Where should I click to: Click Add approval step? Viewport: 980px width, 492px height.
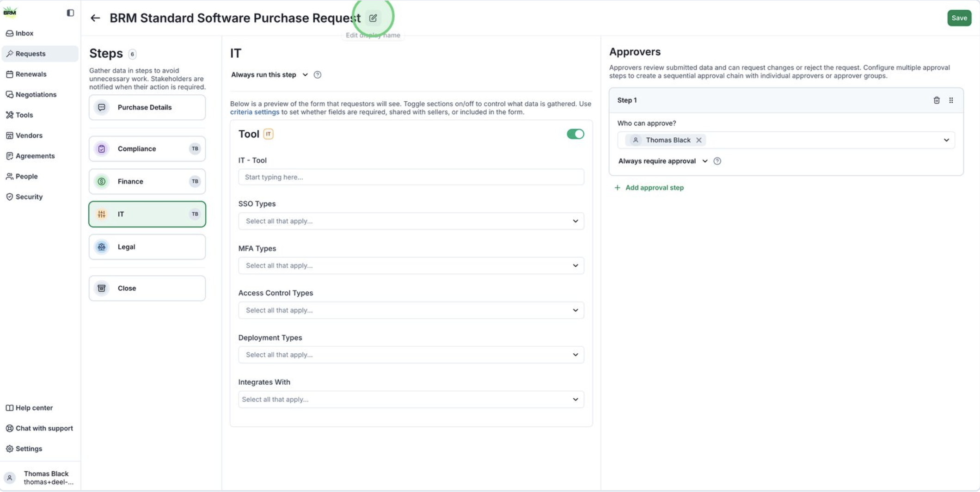[x=654, y=188]
